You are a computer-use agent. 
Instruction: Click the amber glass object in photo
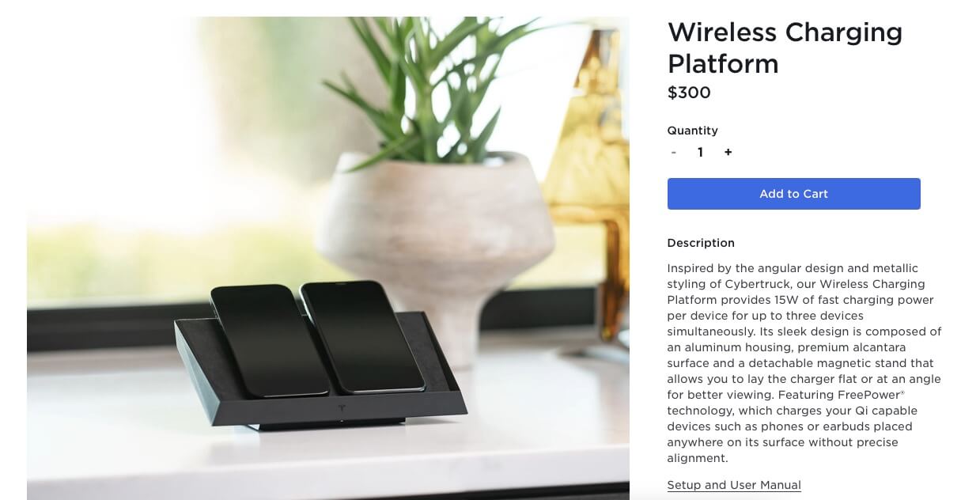coord(597,158)
